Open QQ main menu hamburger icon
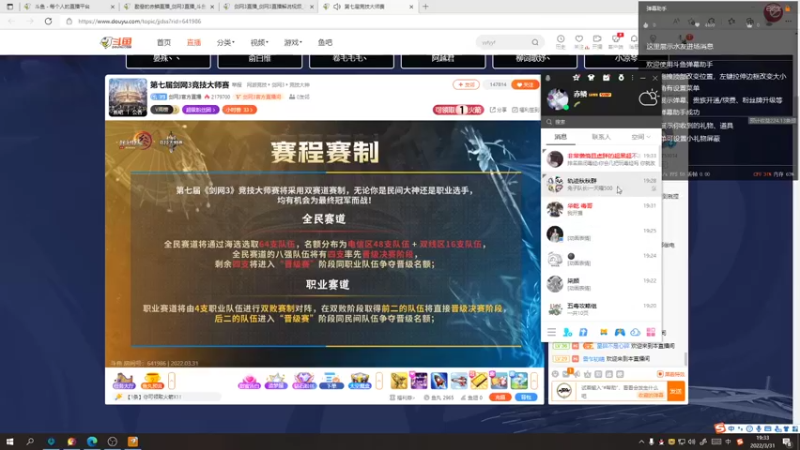The image size is (800, 450). click(x=552, y=332)
